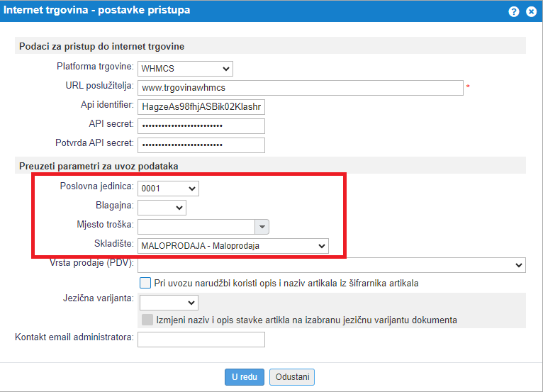Click the Mjesto troška arrow button

pos(262,227)
